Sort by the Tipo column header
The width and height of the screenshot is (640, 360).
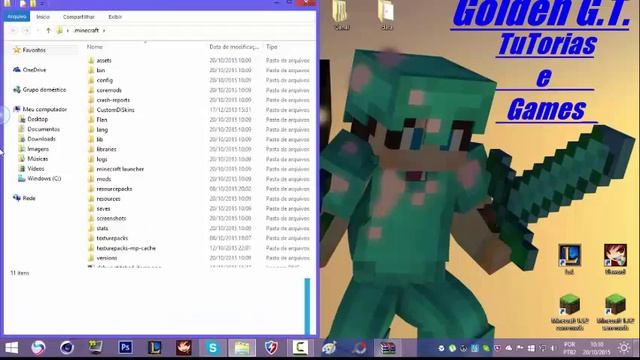pos(272,47)
